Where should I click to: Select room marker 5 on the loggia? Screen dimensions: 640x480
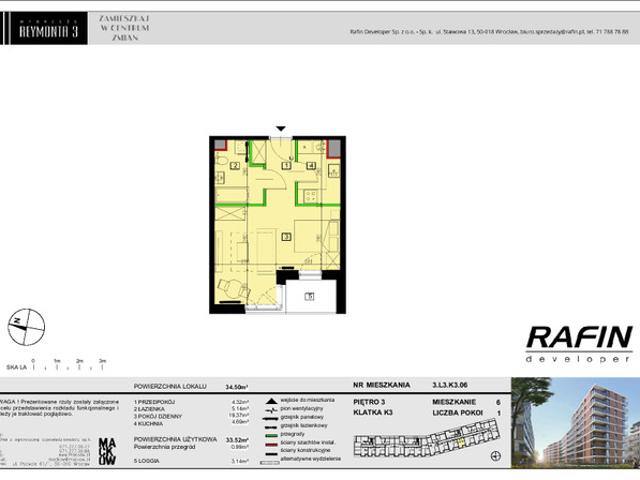[310, 296]
